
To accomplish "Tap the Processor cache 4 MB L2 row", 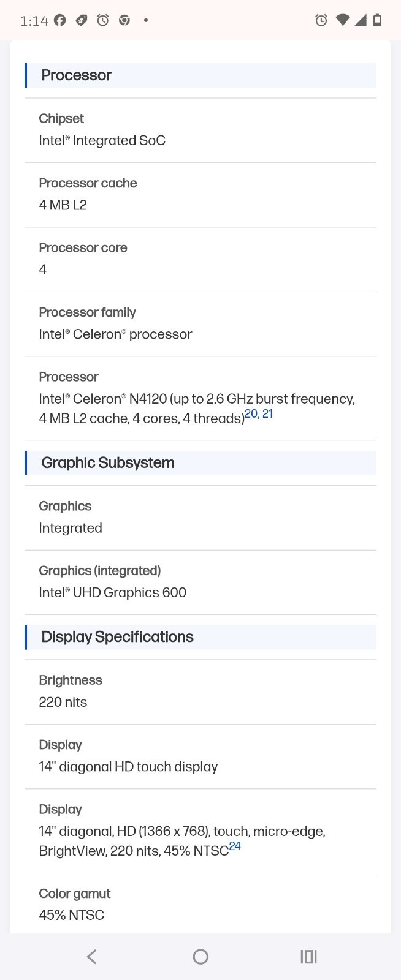I will [x=200, y=195].
